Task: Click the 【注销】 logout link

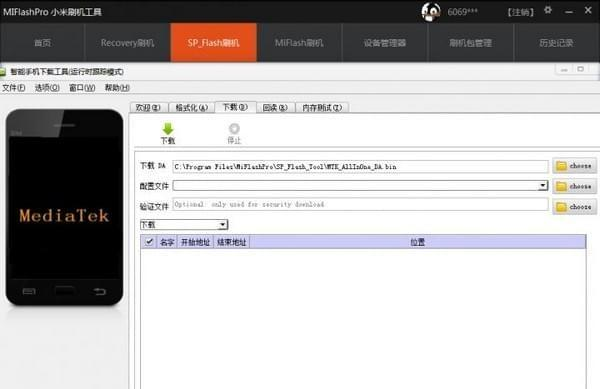Action: coord(520,12)
